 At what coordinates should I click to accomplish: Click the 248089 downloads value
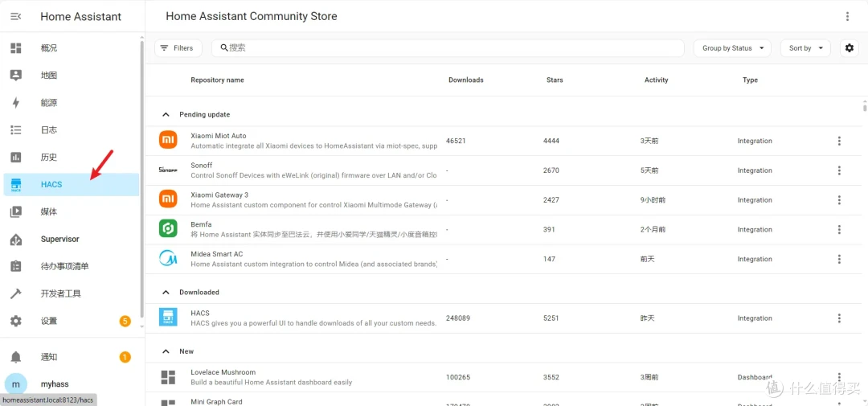coord(457,318)
